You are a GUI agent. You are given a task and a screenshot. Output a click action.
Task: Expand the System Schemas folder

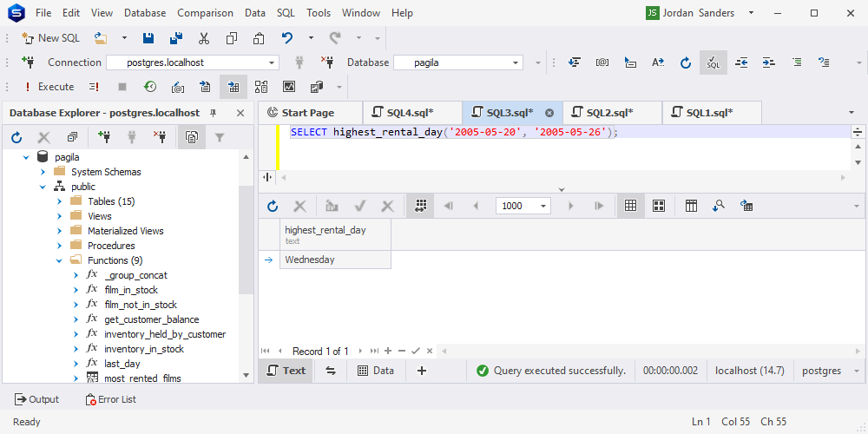click(43, 172)
